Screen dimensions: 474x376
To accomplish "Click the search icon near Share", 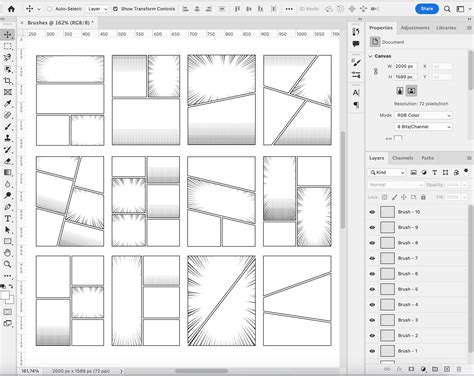I will (x=447, y=9).
